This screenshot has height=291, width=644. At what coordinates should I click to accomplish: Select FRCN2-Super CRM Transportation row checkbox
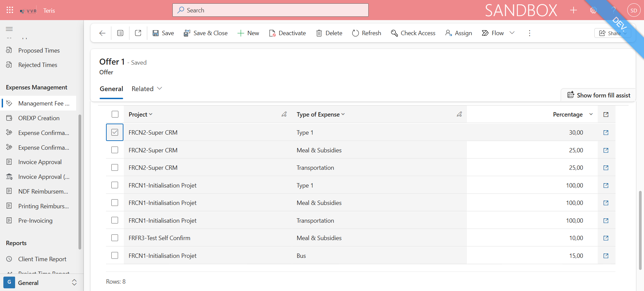tap(115, 167)
